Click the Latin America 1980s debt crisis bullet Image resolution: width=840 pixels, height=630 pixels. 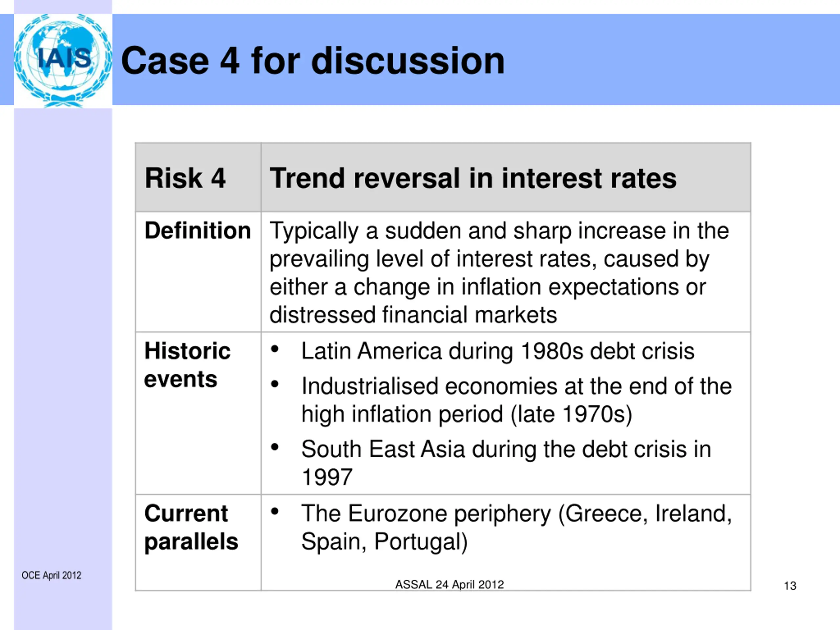point(498,351)
